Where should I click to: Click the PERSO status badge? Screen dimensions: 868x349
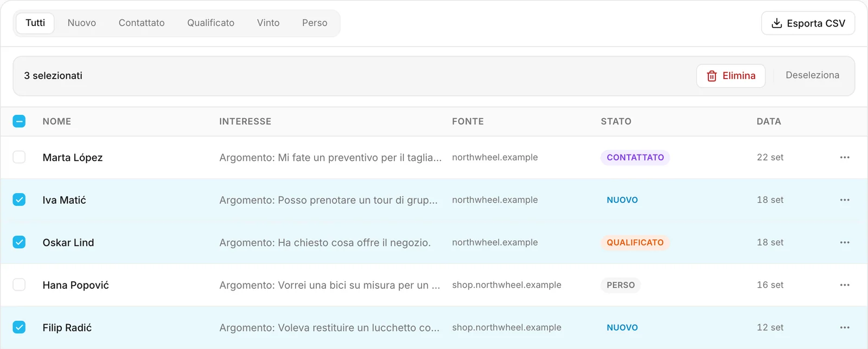(621, 285)
